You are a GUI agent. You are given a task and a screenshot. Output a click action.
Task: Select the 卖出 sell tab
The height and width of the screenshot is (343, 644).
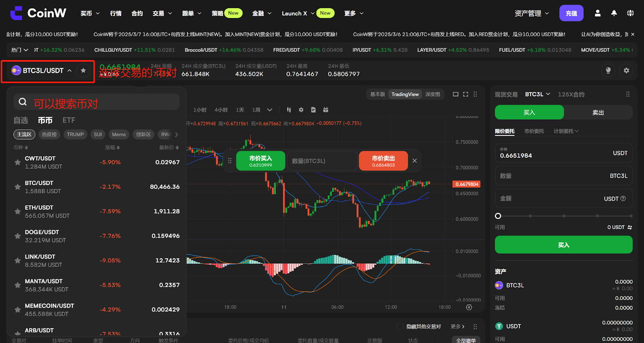(x=598, y=112)
